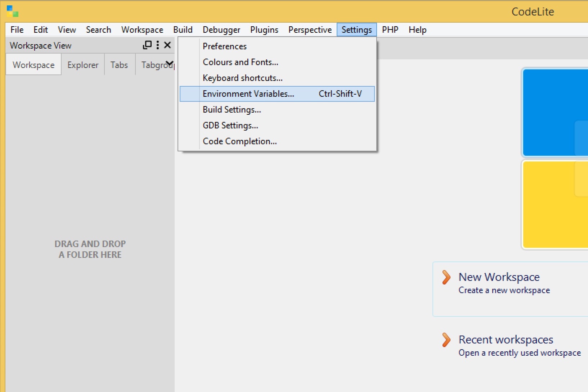Click the 'Create a new workspace' description text

(504, 290)
